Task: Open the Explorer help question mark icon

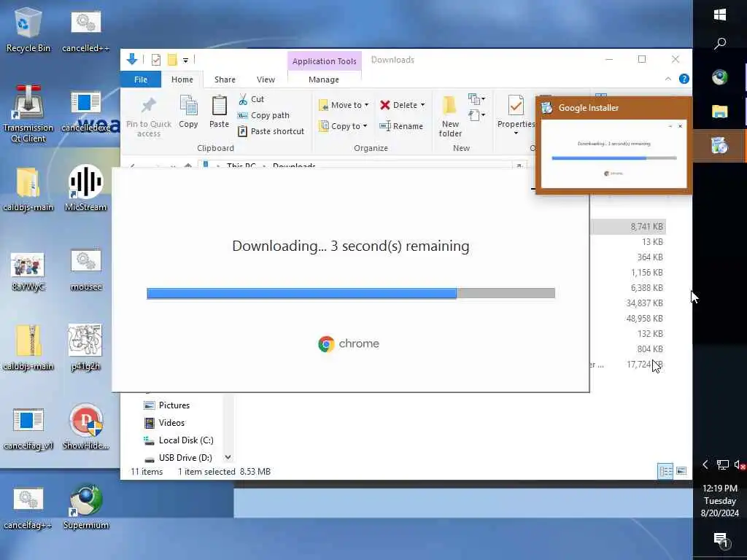Action: (684, 79)
